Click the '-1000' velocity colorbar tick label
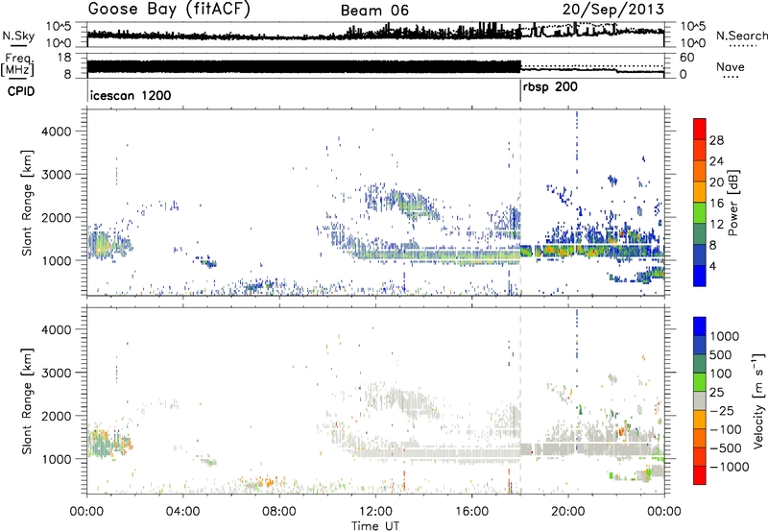Image resolution: width=768 pixels, height=532 pixels. (x=729, y=467)
